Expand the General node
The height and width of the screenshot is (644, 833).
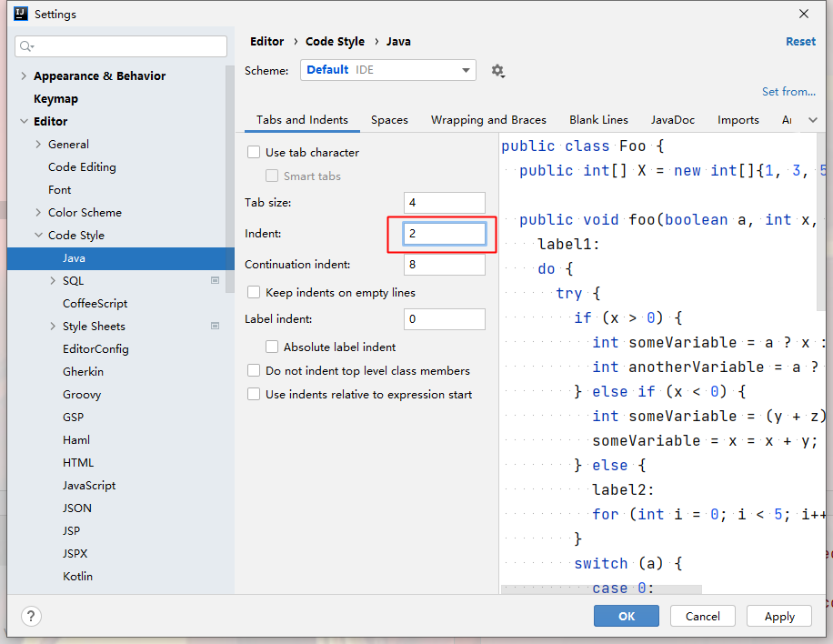(38, 144)
